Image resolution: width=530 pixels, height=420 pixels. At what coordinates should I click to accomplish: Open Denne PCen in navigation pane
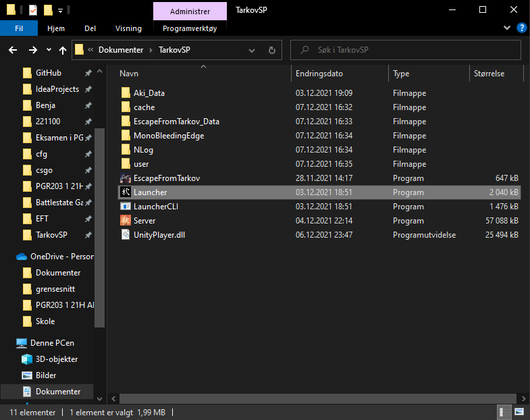click(x=46, y=343)
